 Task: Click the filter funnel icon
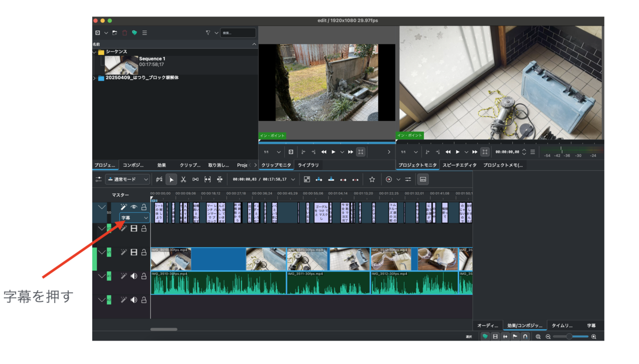(x=208, y=33)
